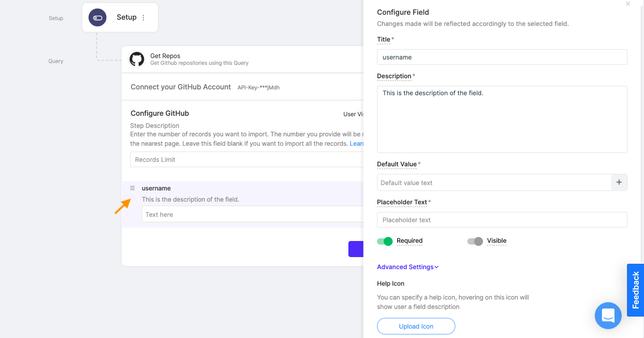Click the Upload Icon button

[x=416, y=326]
